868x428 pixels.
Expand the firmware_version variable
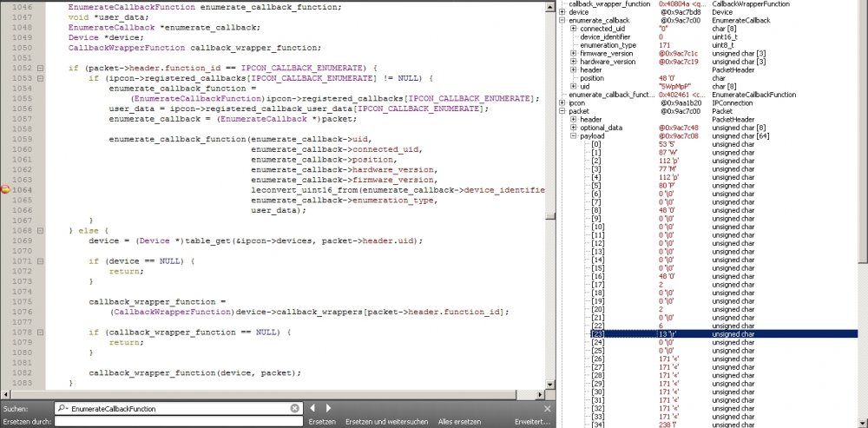point(574,54)
